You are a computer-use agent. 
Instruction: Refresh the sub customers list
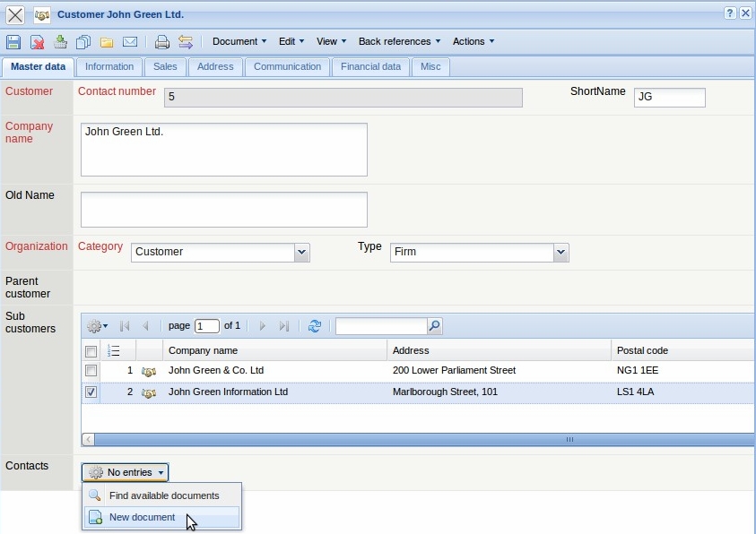[x=314, y=325]
